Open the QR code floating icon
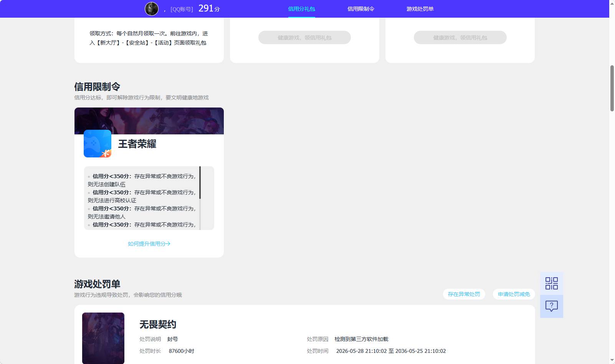Viewport: 615px width, 364px height. click(552, 283)
